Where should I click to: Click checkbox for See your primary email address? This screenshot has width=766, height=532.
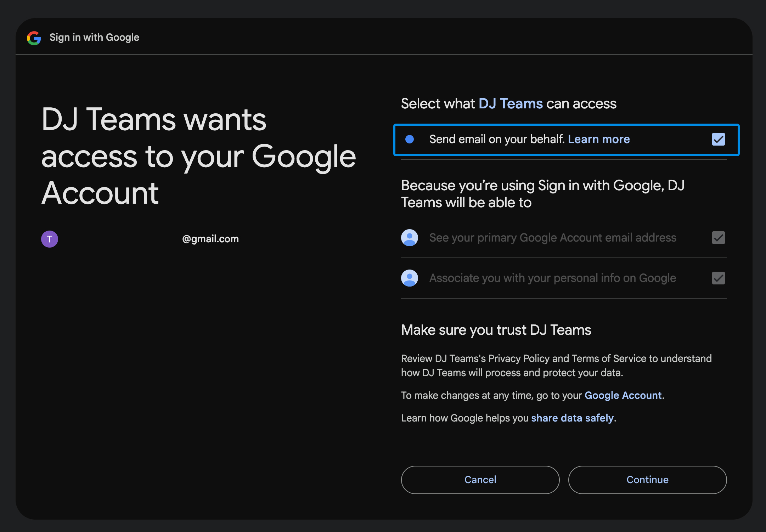click(719, 238)
